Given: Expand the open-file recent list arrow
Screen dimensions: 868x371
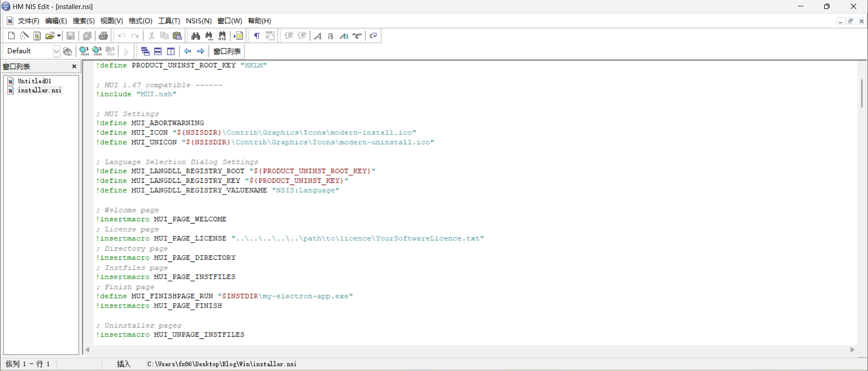Looking at the screenshot, I should pos(59,36).
